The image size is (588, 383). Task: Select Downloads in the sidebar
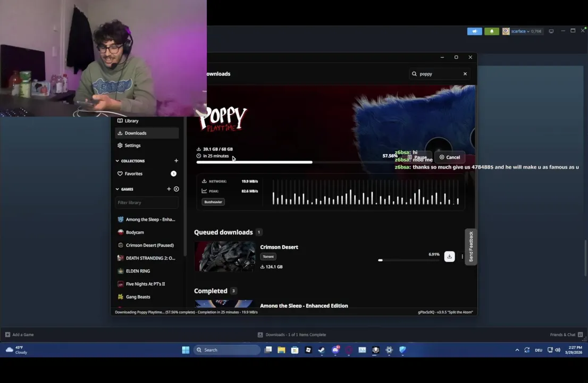147,133
